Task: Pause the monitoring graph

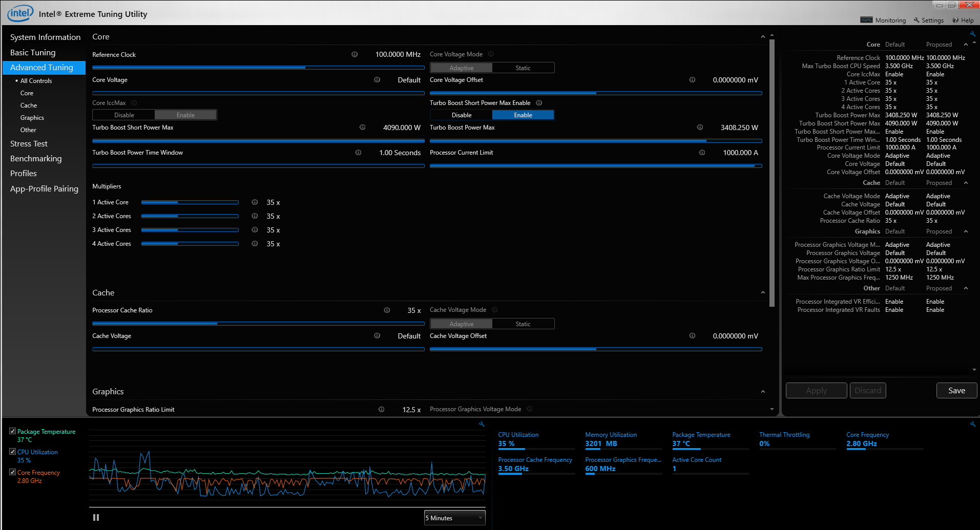Action: coord(96,518)
